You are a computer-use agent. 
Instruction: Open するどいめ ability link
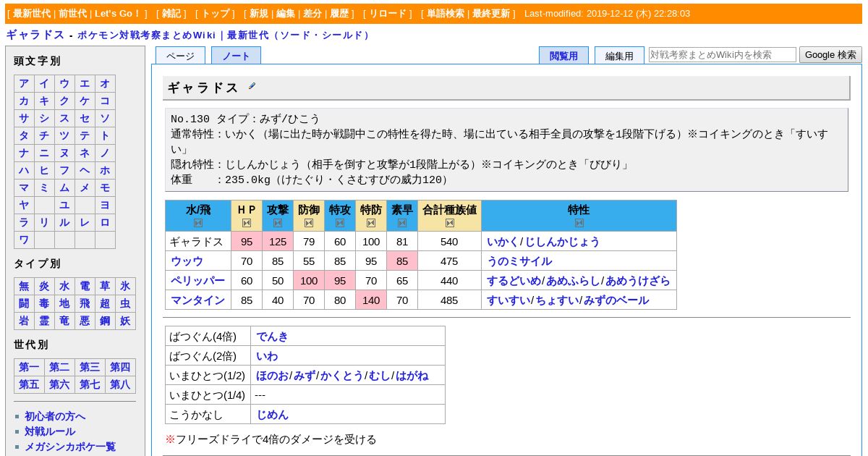514,281
